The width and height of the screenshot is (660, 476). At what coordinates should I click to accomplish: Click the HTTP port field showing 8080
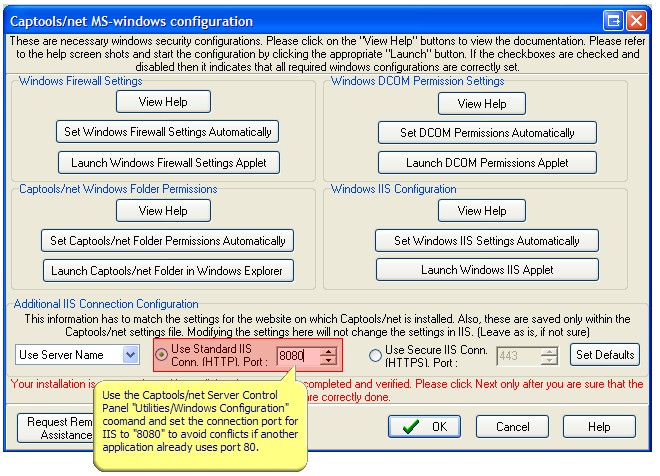[x=297, y=355]
